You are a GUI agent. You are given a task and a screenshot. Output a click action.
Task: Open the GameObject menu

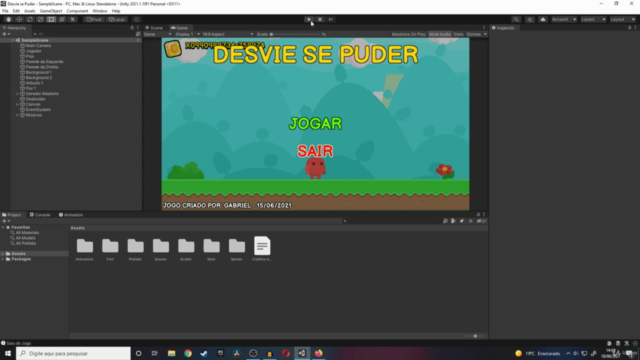(x=51, y=11)
